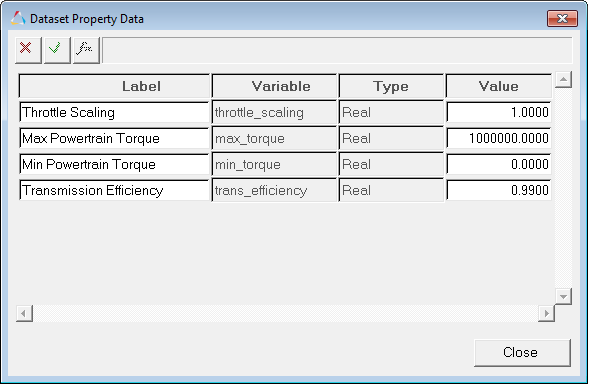This screenshot has width=592, height=384.
Task: Select the Min Powertrain Torque label field
Action: [114, 164]
